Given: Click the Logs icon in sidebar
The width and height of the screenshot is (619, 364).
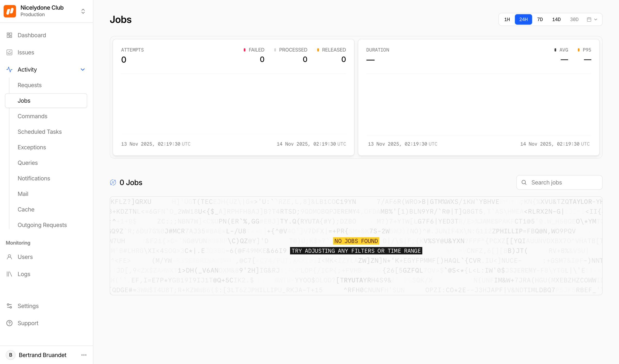Looking at the screenshot, I should 10,274.
